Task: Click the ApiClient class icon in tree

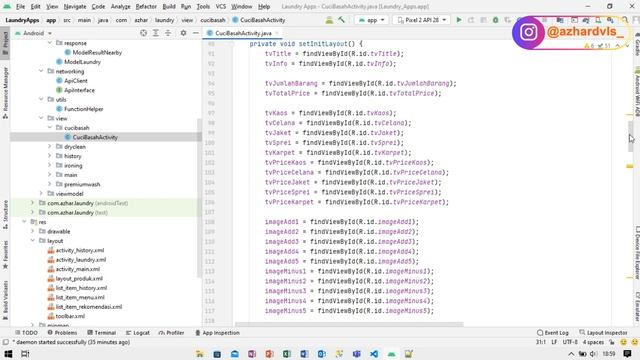Action: [x=59, y=81]
